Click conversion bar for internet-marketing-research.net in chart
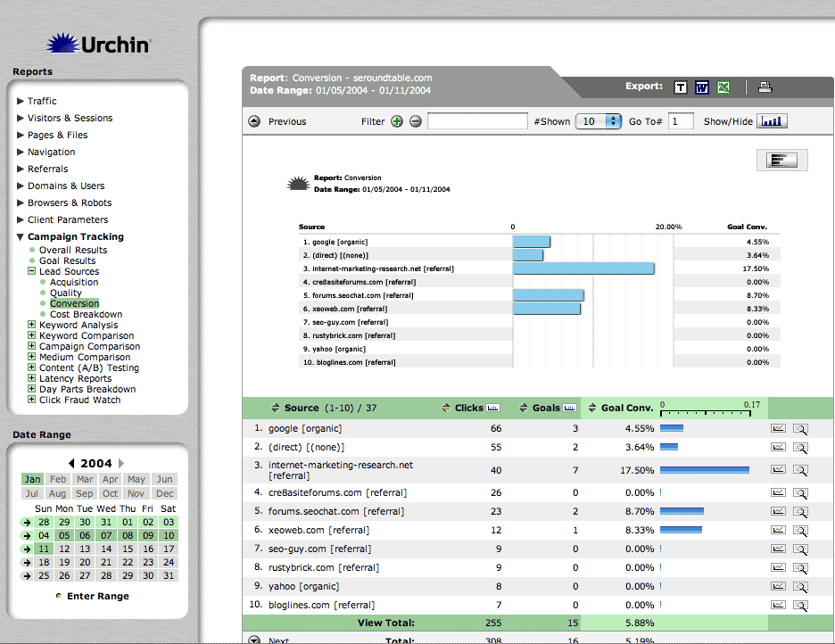This screenshot has height=644, width=835. coord(583,268)
